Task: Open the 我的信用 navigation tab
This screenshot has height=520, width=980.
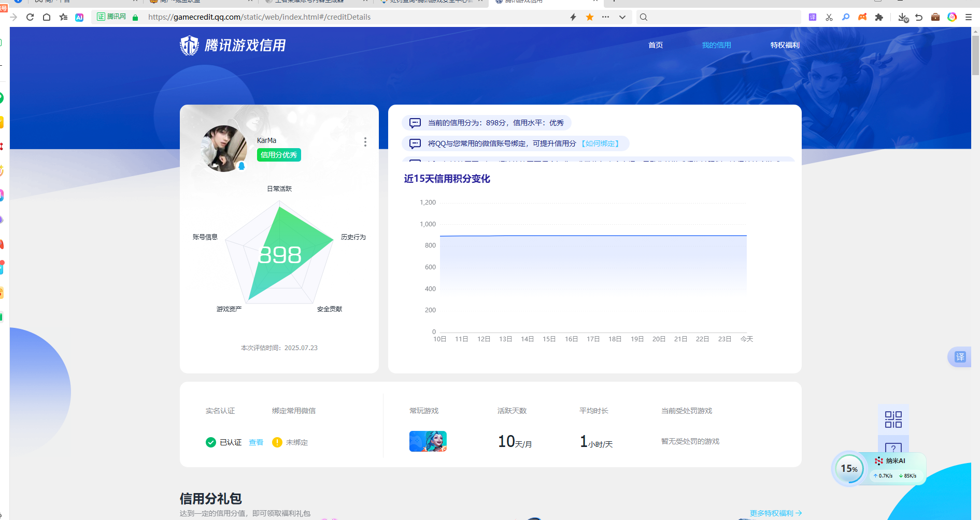Action: [716, 45]
